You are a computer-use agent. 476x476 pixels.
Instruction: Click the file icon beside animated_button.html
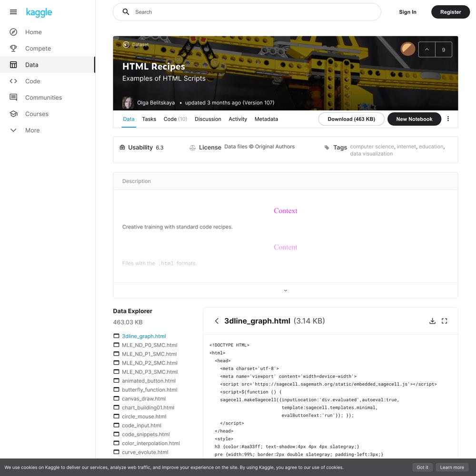[116, 380]
